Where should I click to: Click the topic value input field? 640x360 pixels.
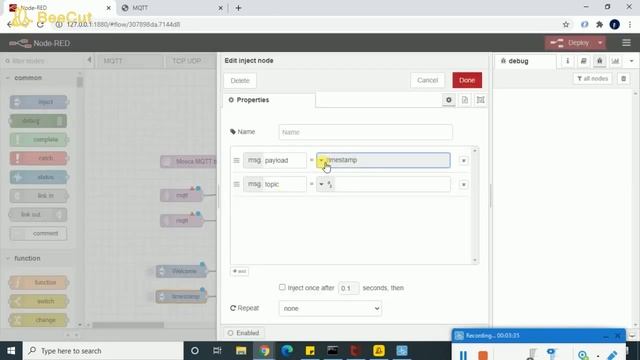(393, 184)
